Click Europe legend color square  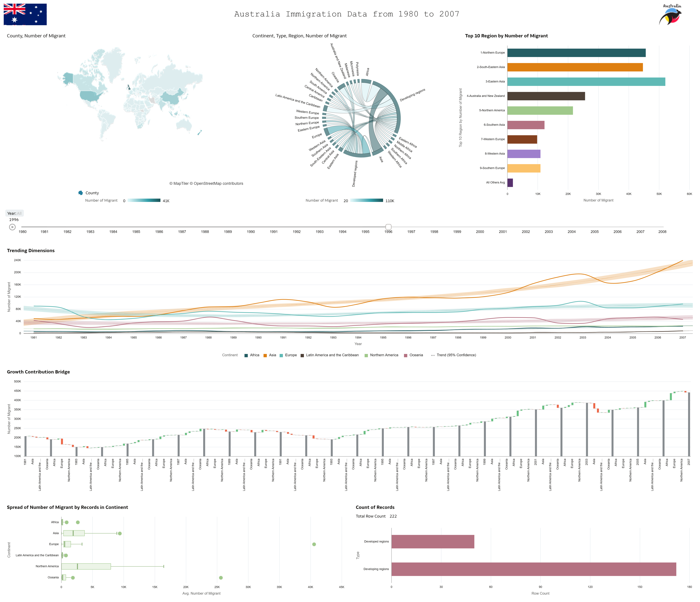point(281,355)
